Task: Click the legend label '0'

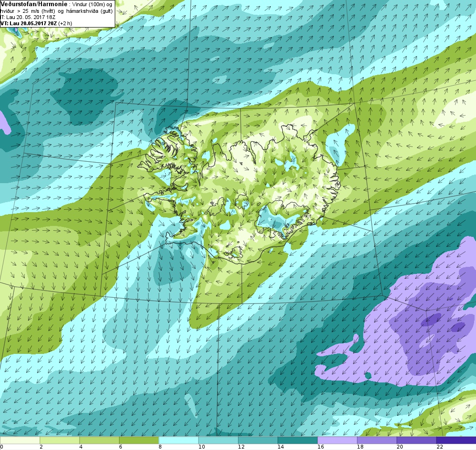Action: pyautogui.click(x=1, y=447)
